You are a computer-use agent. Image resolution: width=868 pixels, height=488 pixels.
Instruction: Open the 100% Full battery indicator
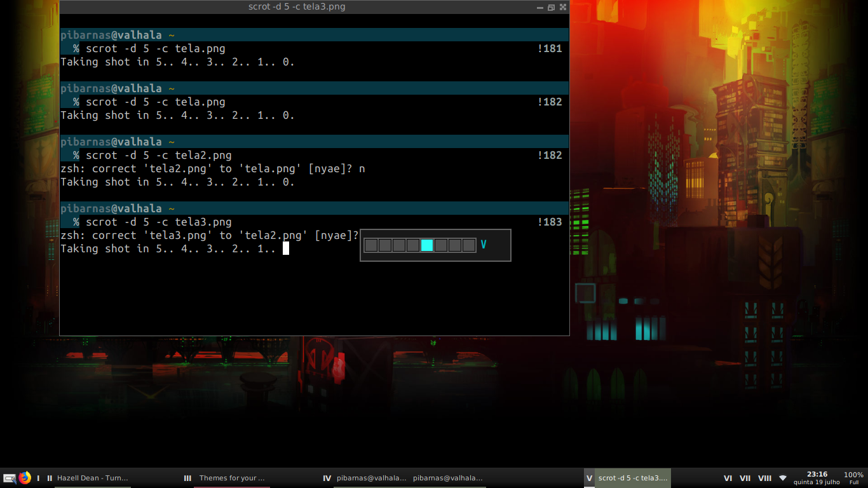click(x=853, y=478)
